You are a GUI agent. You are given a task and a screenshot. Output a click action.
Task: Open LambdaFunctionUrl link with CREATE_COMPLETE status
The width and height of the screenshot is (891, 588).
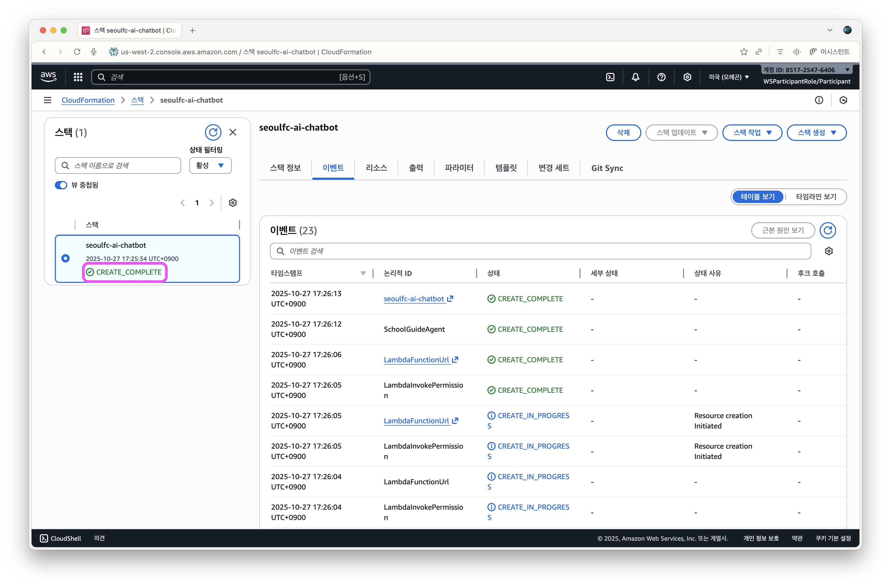[421, 360]
